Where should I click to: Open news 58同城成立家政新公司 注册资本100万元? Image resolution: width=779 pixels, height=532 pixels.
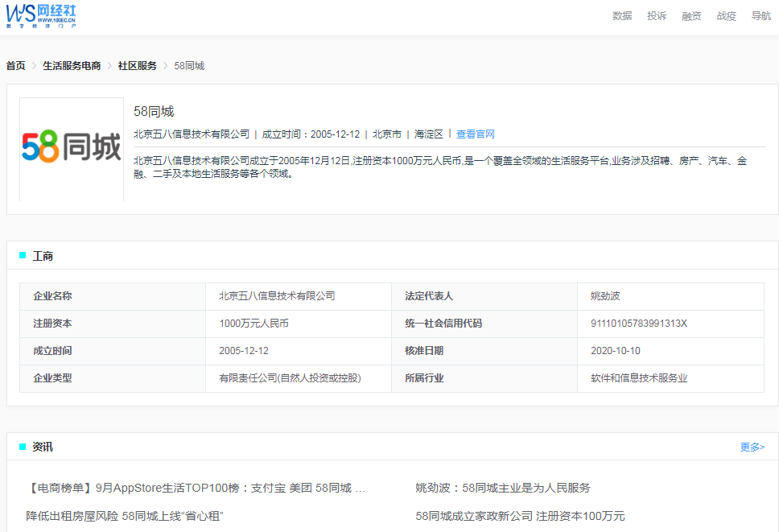point(520,516)
